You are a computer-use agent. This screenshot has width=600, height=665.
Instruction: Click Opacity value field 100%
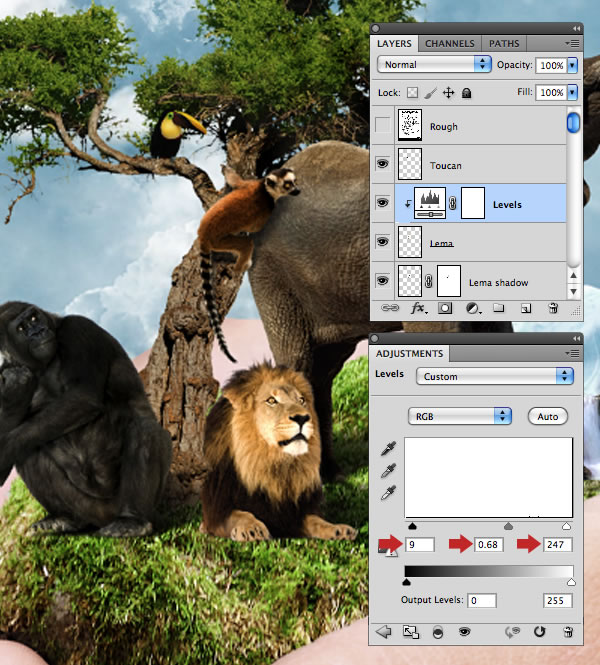point(551,65)
